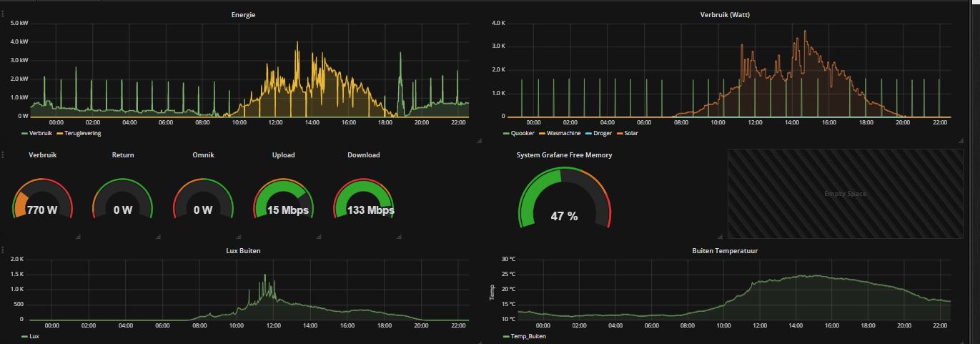Viewport: 980px width, 344px height.
Task: Click the 47 % free memory value
Action: click(x=564, y=216)
